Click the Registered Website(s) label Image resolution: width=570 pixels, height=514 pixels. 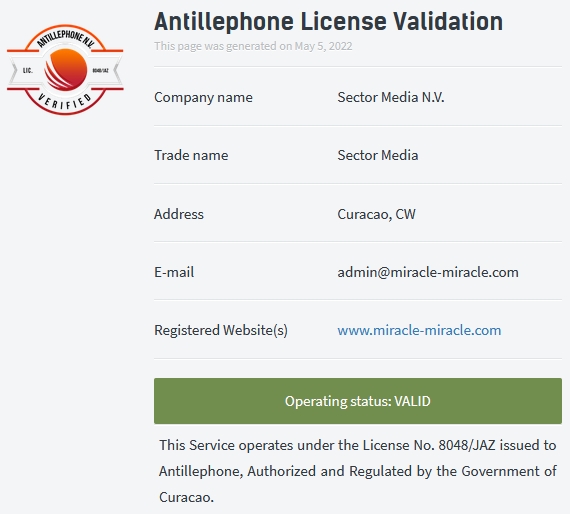221,330
